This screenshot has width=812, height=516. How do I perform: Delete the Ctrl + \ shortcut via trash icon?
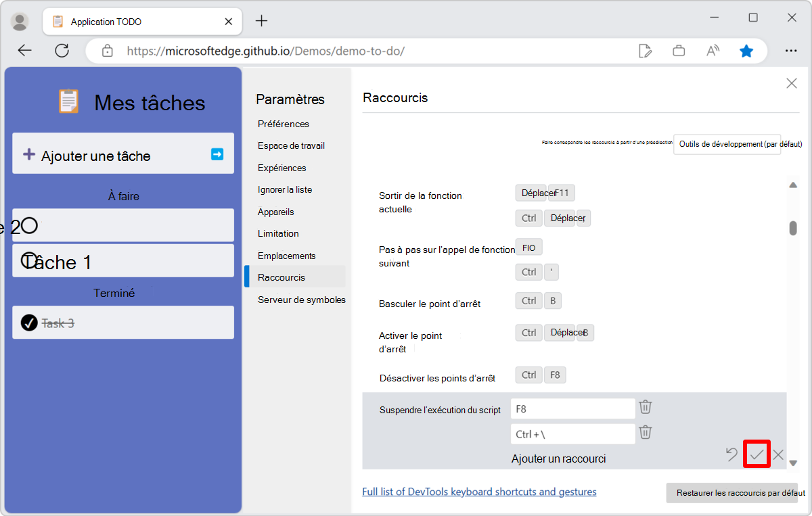[645, 433]
